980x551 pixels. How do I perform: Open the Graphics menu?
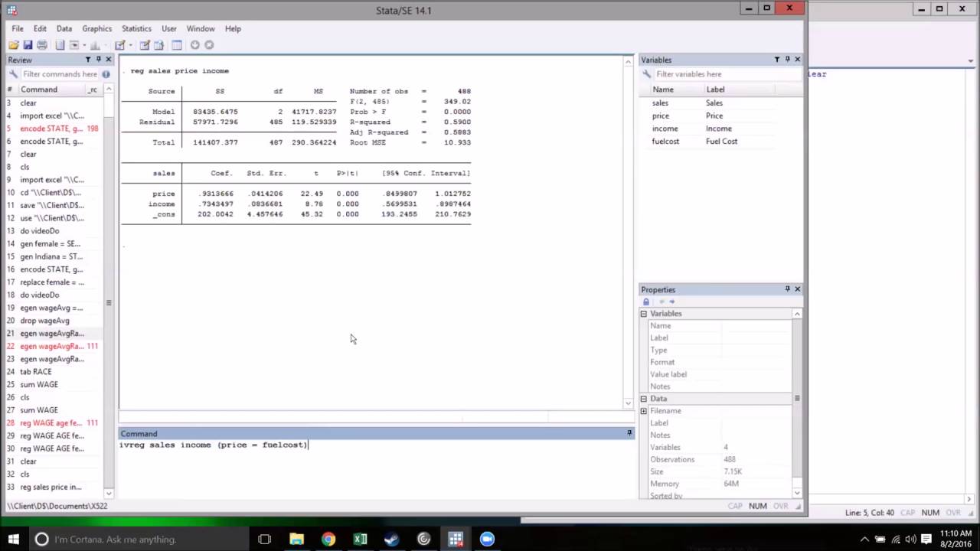click(x=97, y=28)
